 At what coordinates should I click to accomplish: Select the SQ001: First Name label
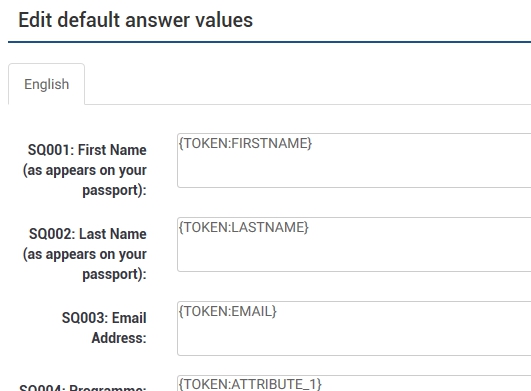point(85,170)
